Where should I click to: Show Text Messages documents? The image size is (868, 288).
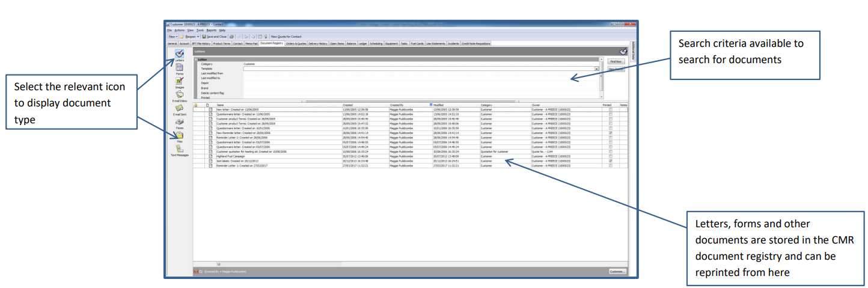(x=180, y=149)
